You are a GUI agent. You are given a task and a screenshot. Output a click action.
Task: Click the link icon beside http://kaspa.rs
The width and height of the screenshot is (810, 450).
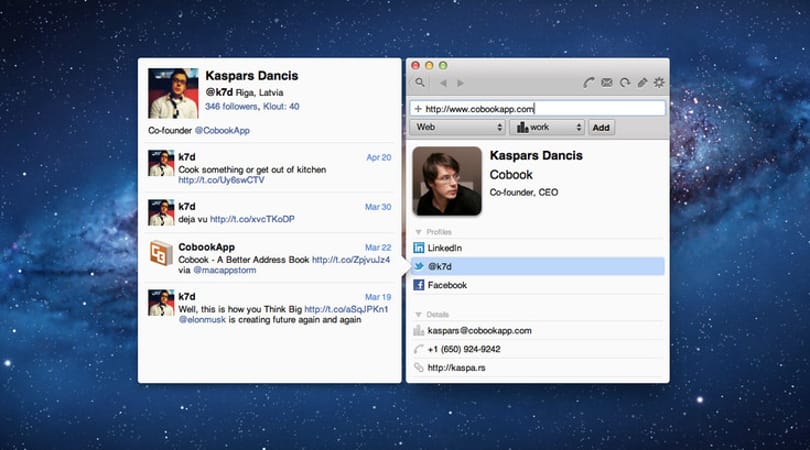[419, 368]
